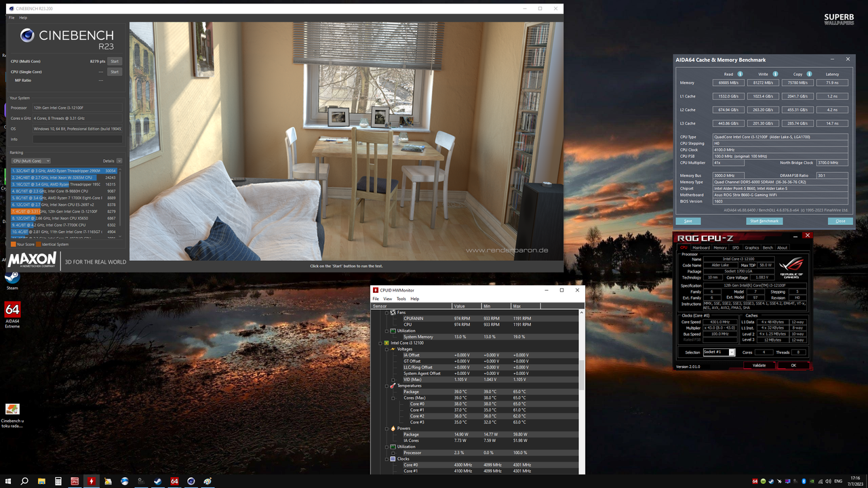Screen dimensions: 868x488
Task: Click the info icon beside Read in AIDA64
Action: (x=740, y=74)
